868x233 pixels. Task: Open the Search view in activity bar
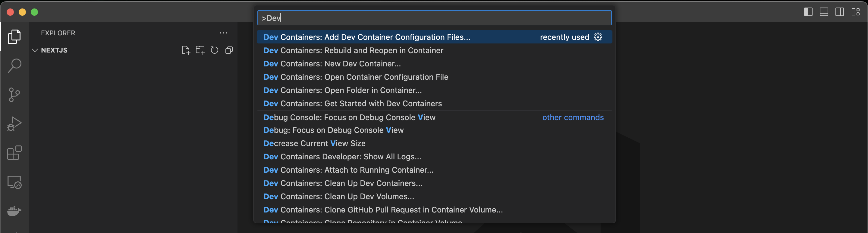click(x=14, y=66)
